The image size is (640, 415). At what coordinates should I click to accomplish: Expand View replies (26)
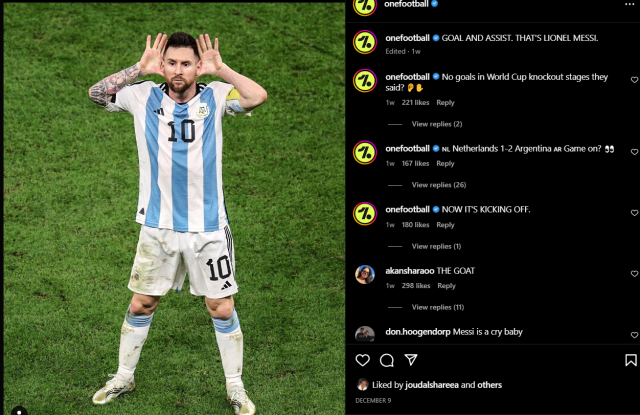pyautogui.click(x=439, y=185)
